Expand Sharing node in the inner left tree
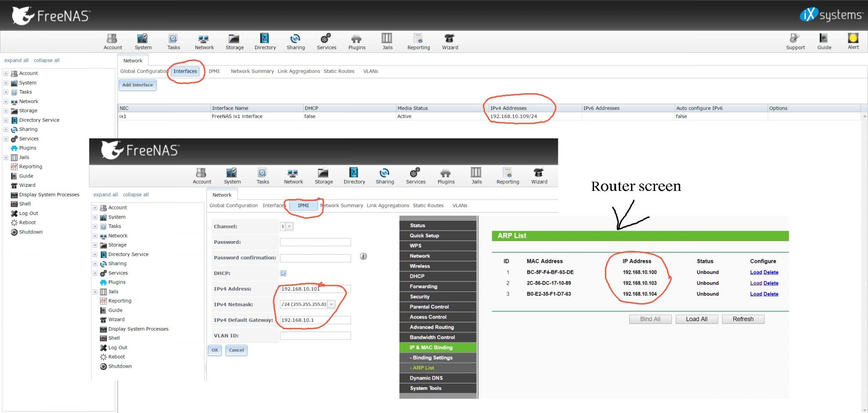The height and width of the screenshot is (413, 868). (x=95, y=264)
